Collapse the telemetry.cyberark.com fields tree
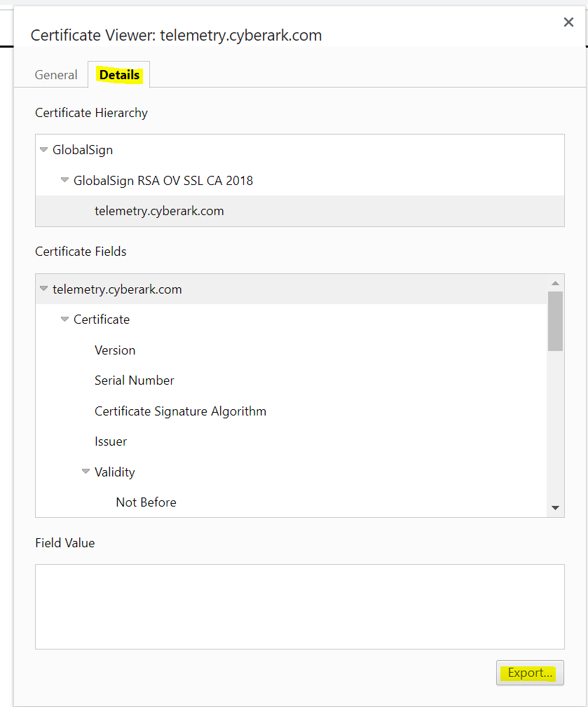588x707 pixels. click(43, 289)
